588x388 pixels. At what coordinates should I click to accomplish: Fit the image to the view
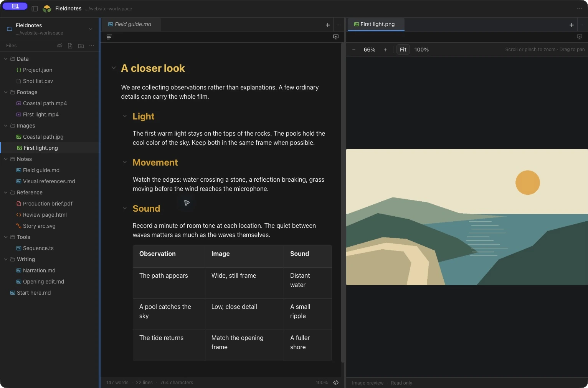click(x=403, y=50)
